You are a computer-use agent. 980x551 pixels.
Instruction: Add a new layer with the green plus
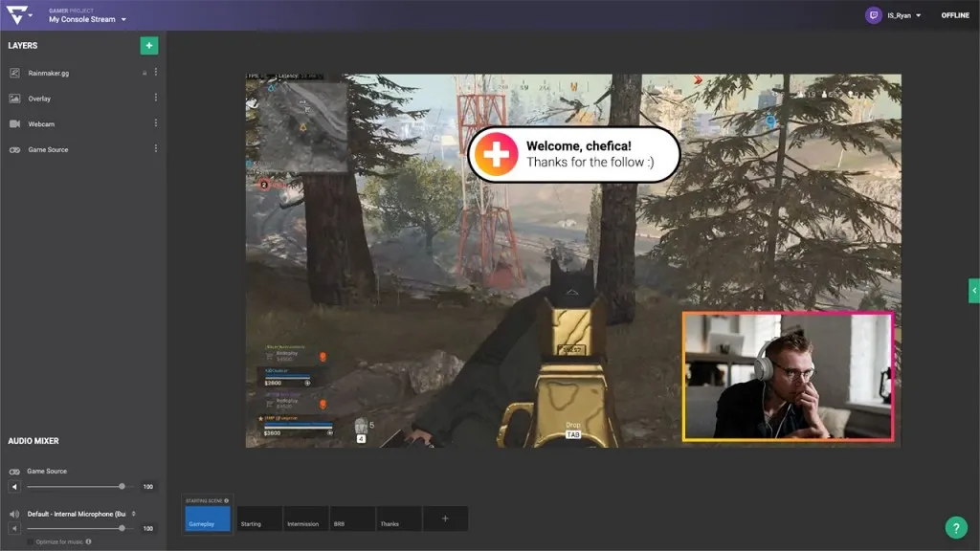pos(148,46)
